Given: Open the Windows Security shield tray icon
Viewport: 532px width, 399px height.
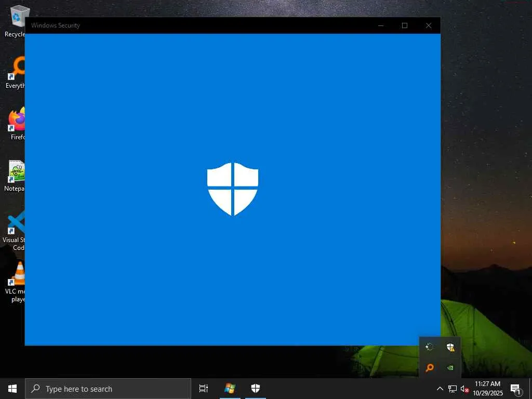Looking at the screenshot, I should click(450, 347).
